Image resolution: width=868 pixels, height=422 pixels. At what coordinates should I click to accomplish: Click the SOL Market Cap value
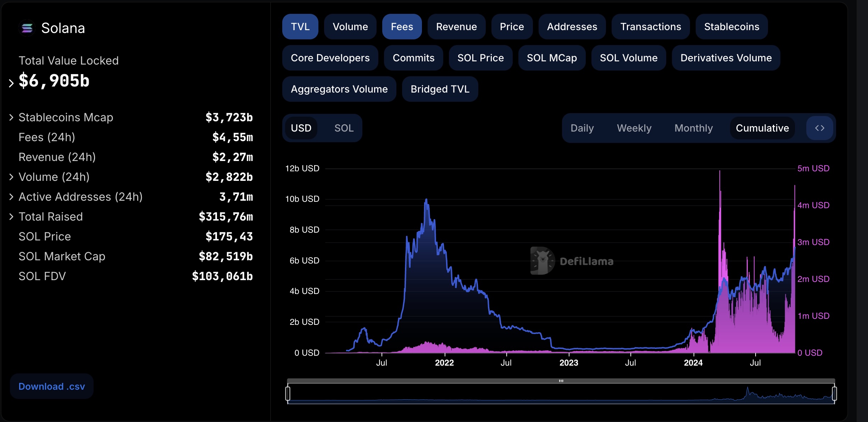(226, 256)
